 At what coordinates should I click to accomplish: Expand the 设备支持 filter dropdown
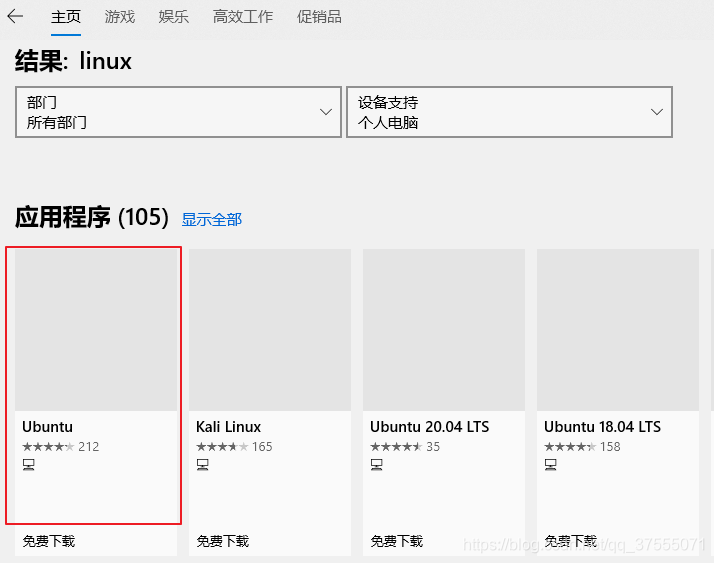tap(510, 112)
